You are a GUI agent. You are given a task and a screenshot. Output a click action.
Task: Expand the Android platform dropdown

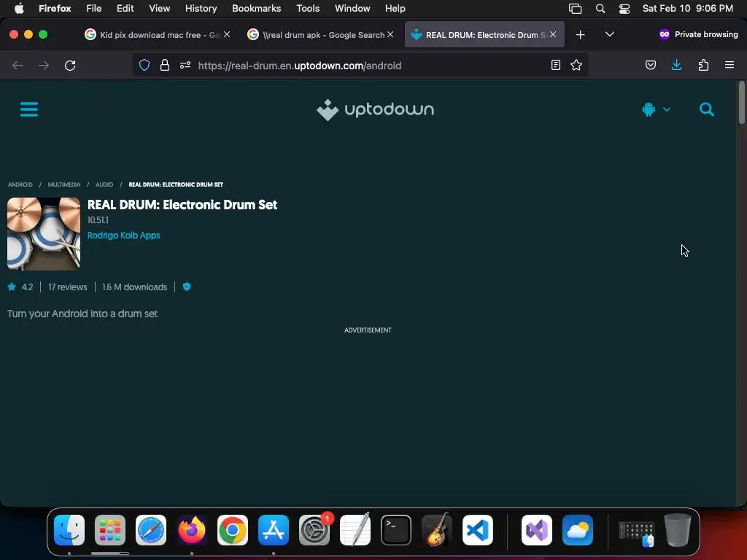656,109
